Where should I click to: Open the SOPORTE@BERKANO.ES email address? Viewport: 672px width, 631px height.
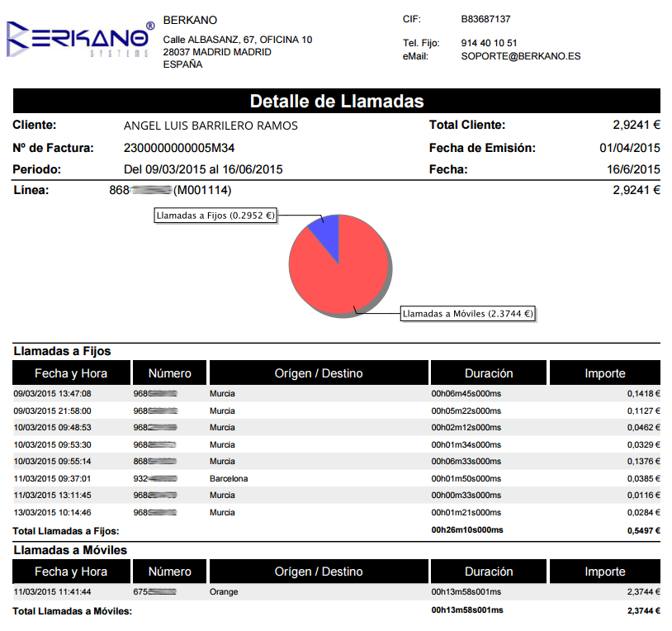click(x=521, y=56)
